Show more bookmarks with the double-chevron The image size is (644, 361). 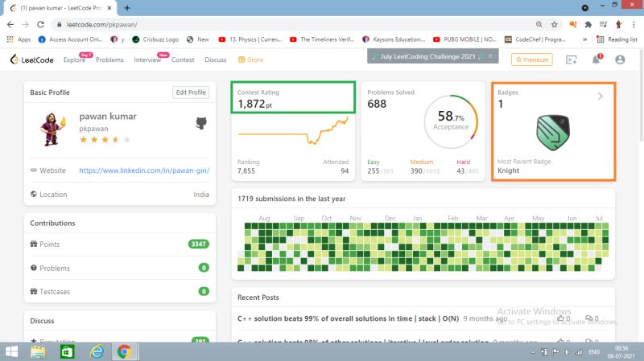point(584,39)
